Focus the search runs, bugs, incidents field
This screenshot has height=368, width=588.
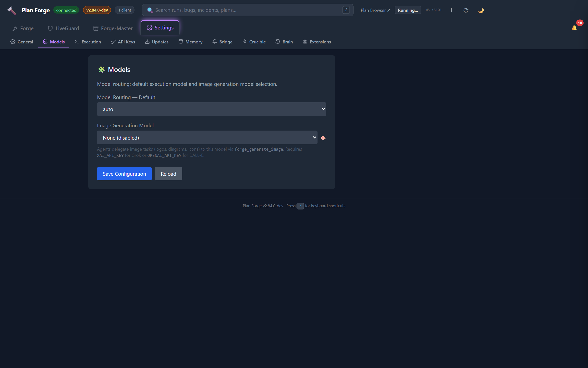tap(248, 10)
